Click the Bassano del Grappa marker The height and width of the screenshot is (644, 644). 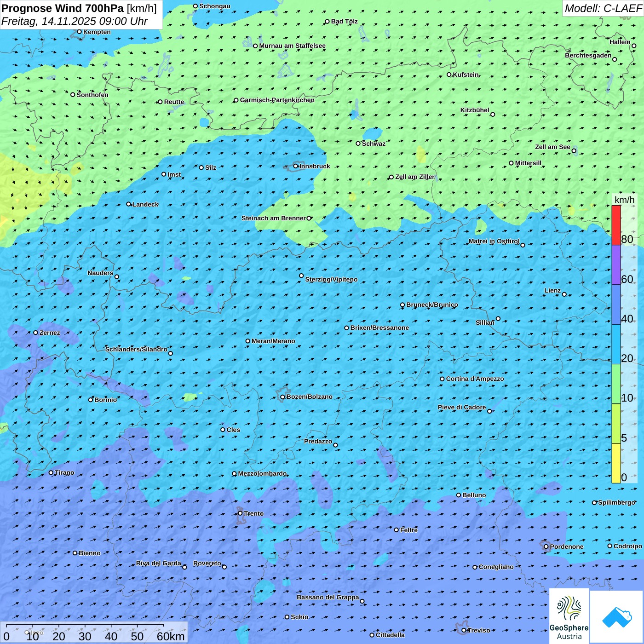coord(362,601)
